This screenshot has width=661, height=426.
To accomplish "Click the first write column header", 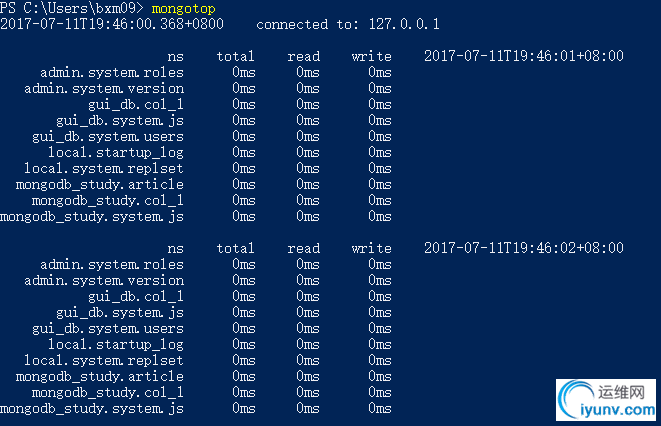I will (371, 56).
